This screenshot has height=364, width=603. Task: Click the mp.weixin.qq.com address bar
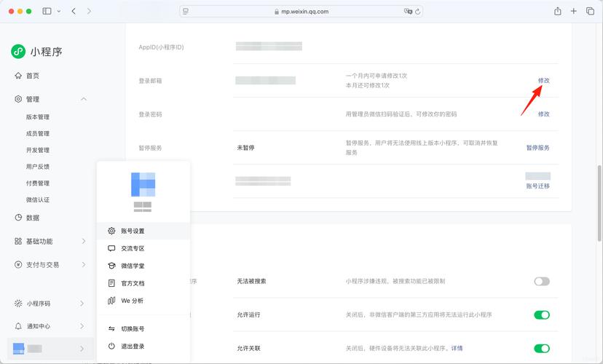click(301, 12)
